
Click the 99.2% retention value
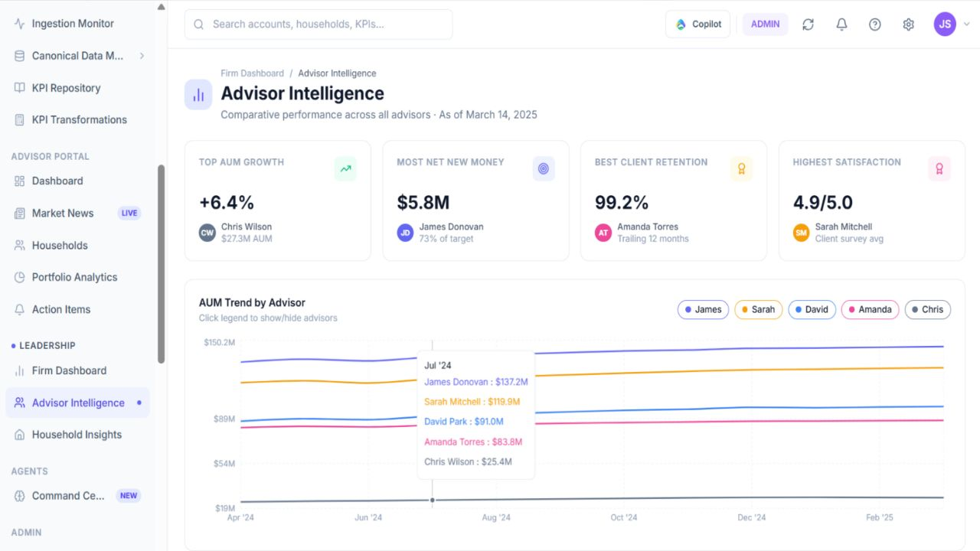pyautogui.click(x=622, y=203)
